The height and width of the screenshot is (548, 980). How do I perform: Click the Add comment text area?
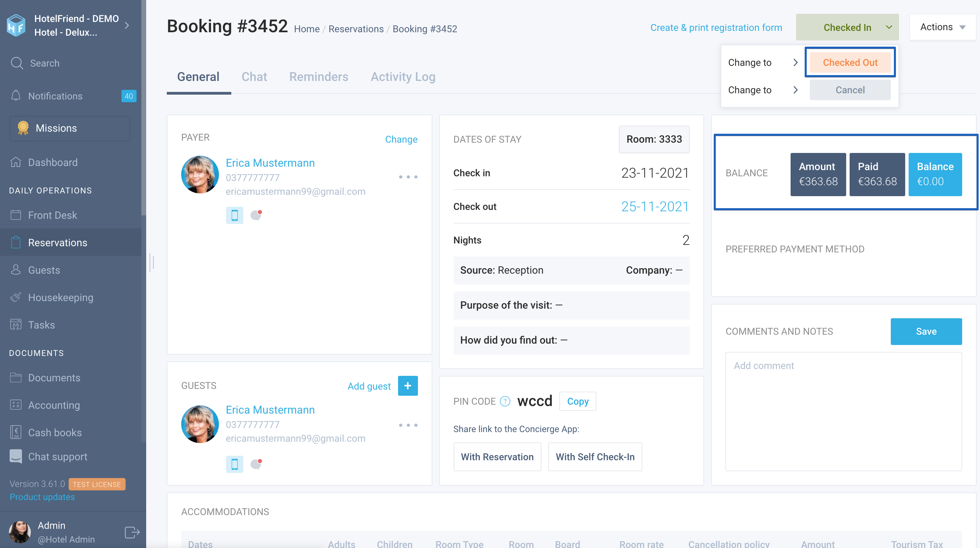click(x=843, y=411)
